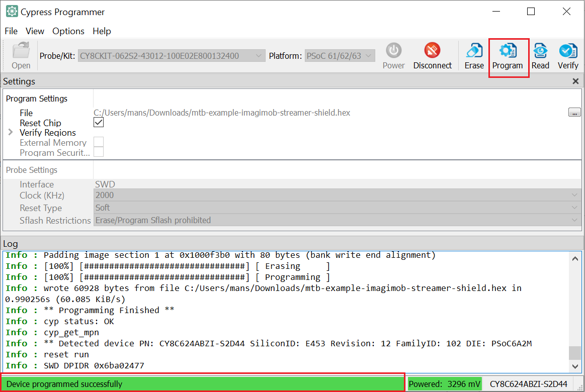Click the 'wrote 60928 bytes' log line
The width and height of the screenshot is (585, 392).
[264, 293]
